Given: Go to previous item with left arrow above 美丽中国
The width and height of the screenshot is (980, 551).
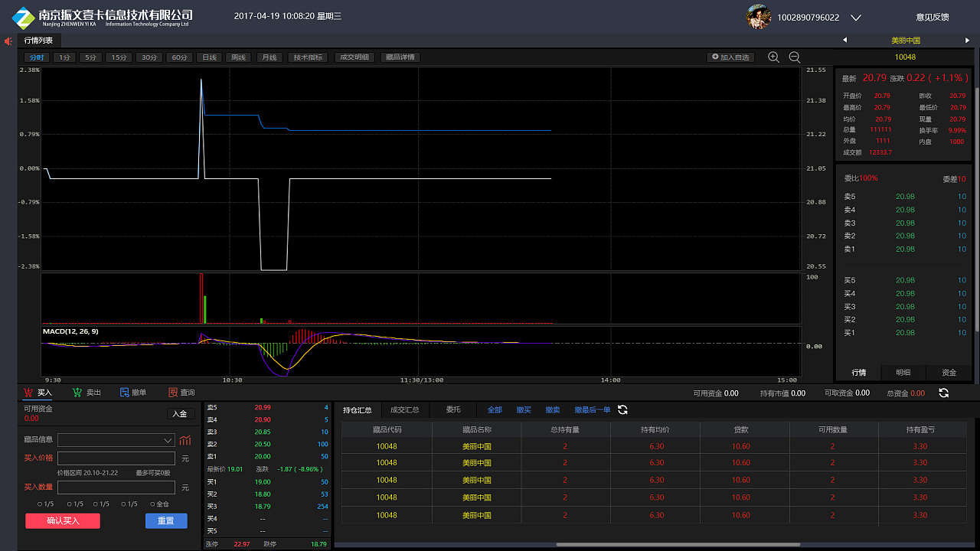Looking at the screenshot, I should (x=845, y=41).
